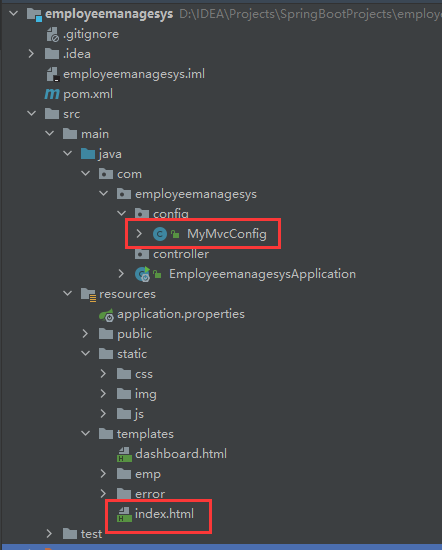The height and width of the screenshot is (550, 442).
Task: Collapse the config package
Action: (121, 213)
